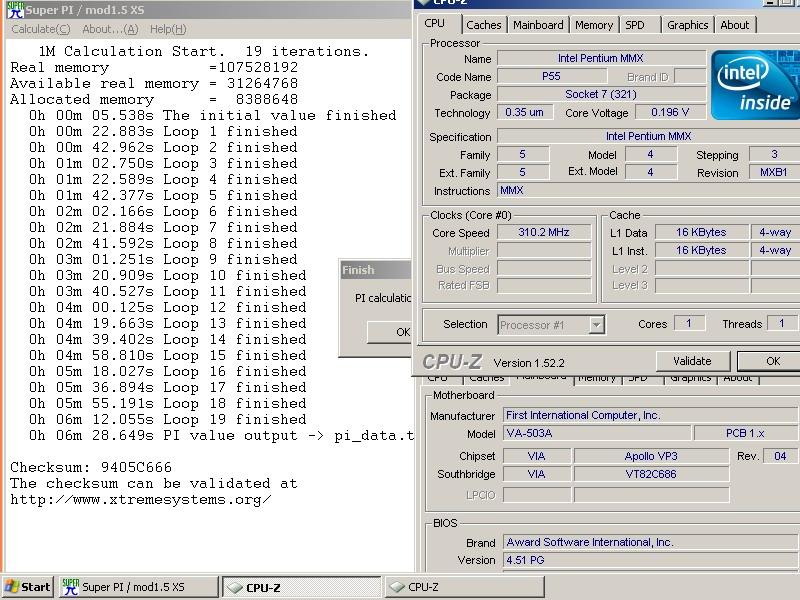Click the Chipset field Apollo VP3
This screenshot has height=600, width=800.
[651, 456]
